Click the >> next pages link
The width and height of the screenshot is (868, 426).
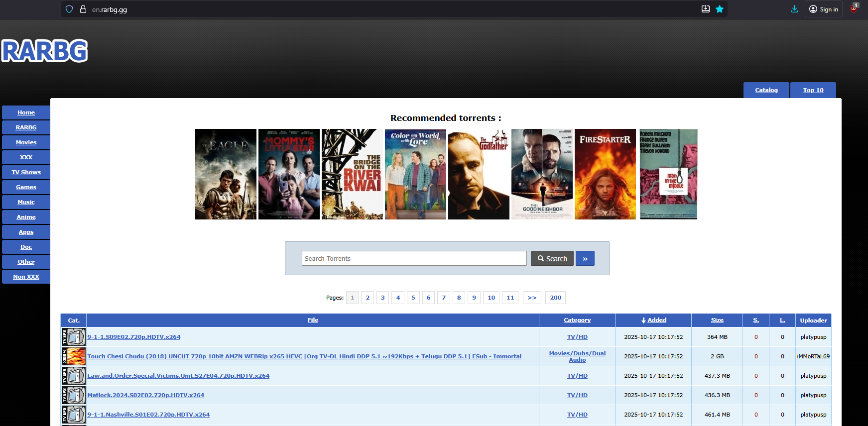(x=532, y=298)
